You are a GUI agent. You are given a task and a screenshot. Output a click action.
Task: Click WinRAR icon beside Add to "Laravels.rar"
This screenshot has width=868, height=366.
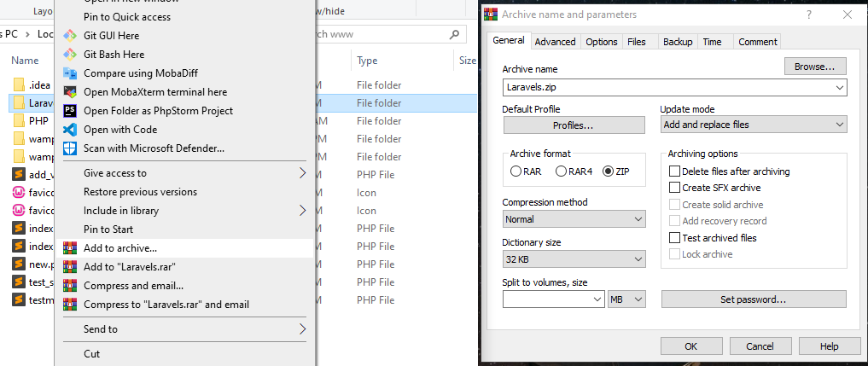pos(70,267)
